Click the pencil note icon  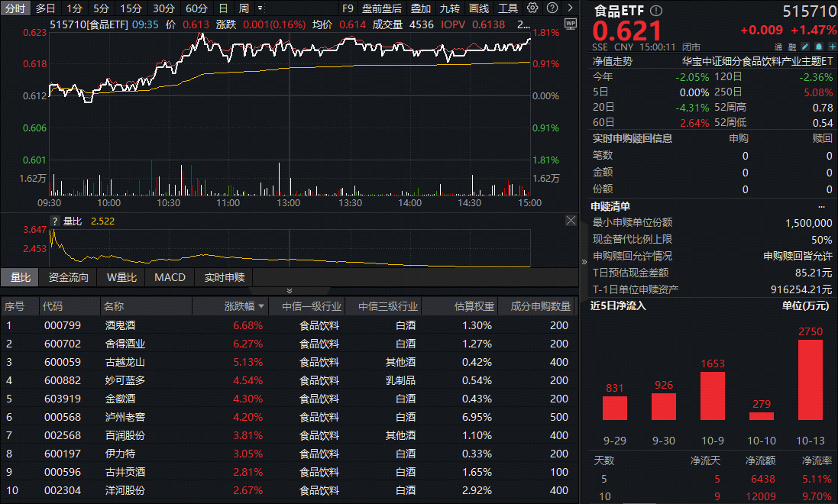click(804, 47)
